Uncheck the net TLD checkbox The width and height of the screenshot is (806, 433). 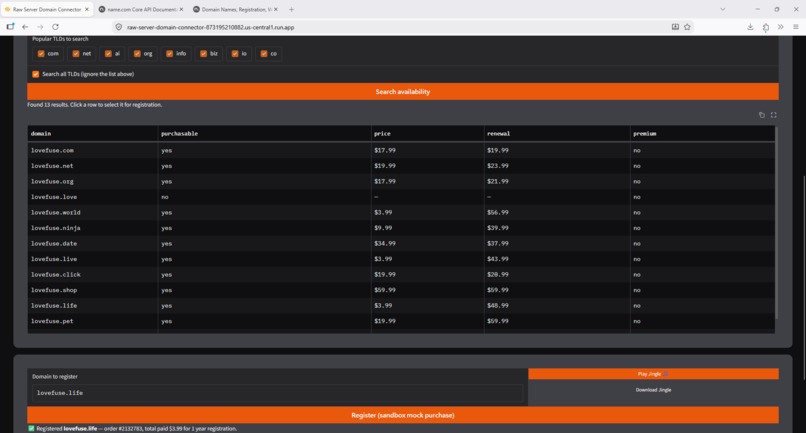coord(76,53)
